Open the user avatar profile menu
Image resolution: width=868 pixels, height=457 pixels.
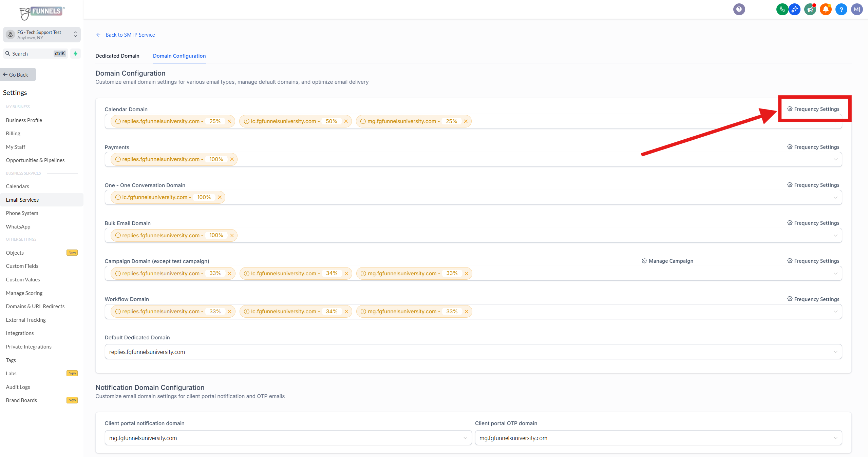[x=856, y=9]
